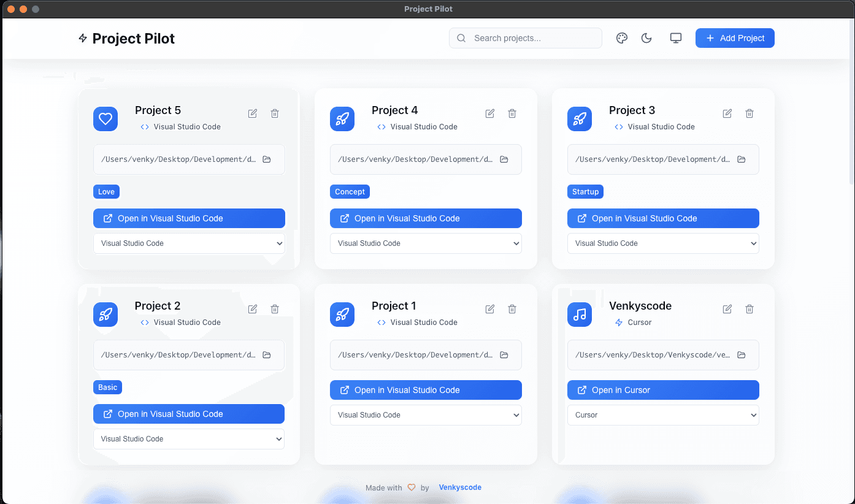Click the folder icon beside Project 2's path
This screenshot has height=504, width=855.
267,354
